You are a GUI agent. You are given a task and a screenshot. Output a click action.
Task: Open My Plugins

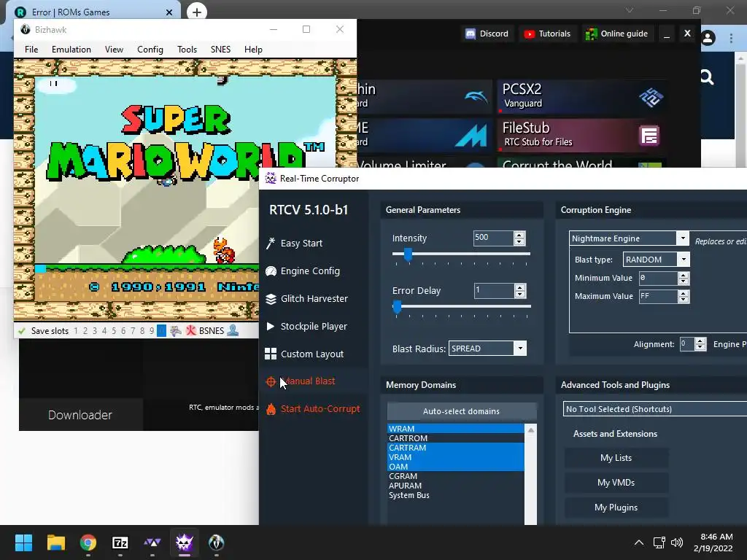coord(616,507)
